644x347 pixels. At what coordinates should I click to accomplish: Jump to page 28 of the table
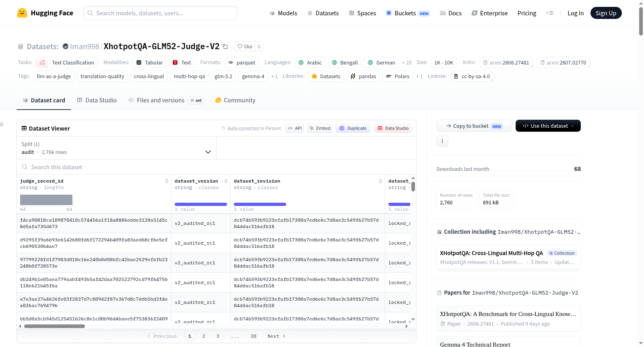click(x=254, y=336)
